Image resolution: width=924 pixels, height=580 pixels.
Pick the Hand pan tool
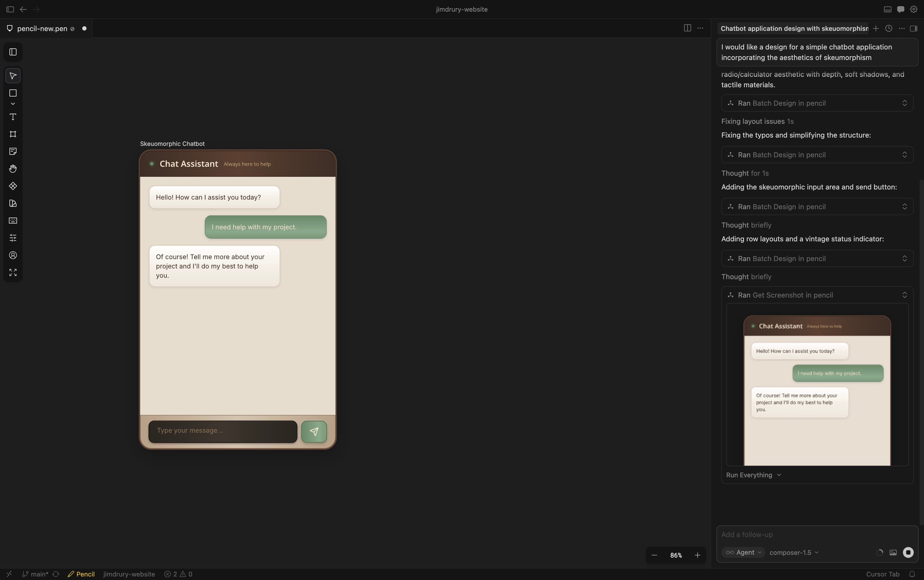[13, 168]
